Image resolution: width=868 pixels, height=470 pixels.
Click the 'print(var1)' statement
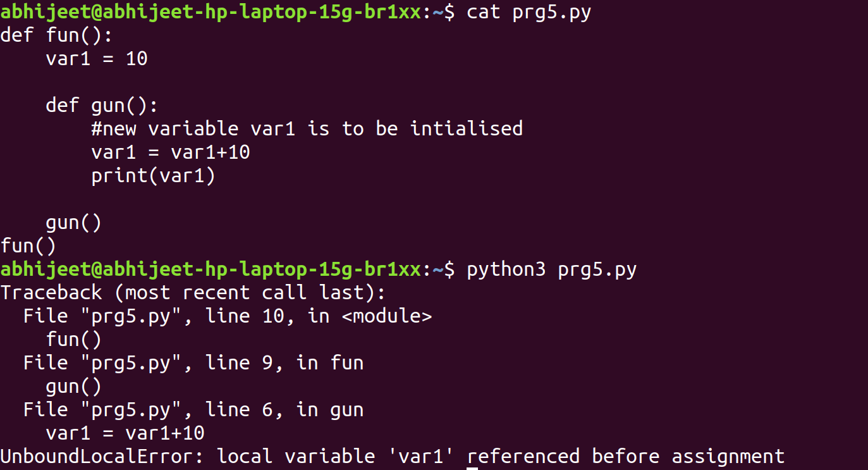(x=154, y=176)
